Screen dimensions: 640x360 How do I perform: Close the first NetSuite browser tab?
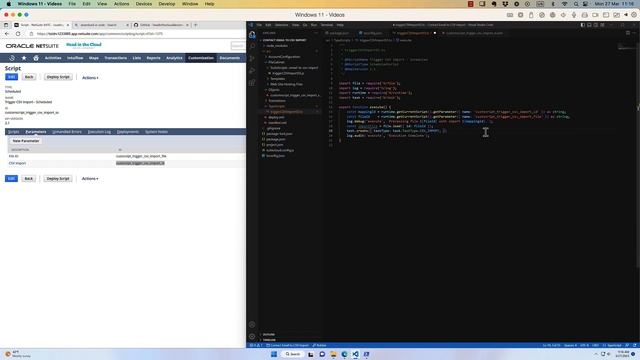point(68,25)
